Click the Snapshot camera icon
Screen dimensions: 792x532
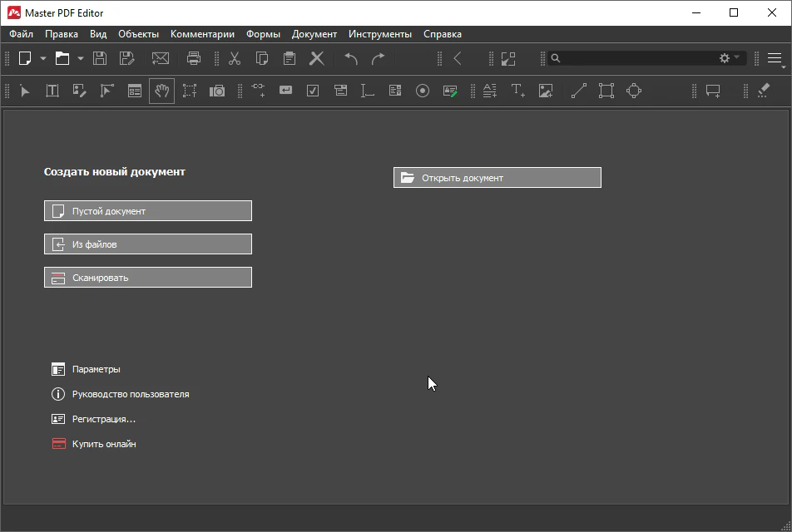217,91
